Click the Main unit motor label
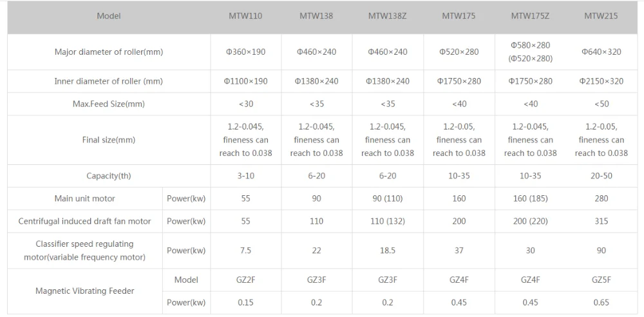644x317 pixels. point(85,198)
